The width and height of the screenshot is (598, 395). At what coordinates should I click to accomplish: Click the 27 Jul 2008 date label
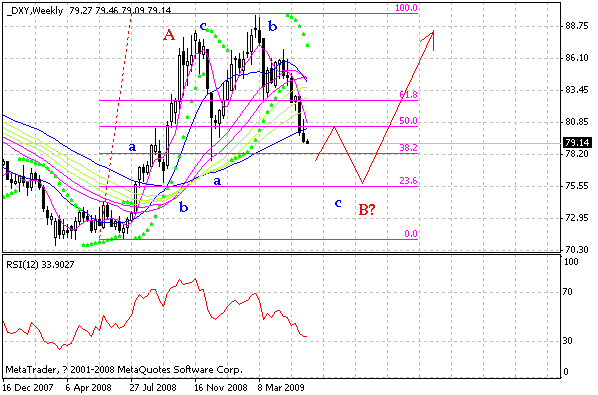click(x=153, y=388)
